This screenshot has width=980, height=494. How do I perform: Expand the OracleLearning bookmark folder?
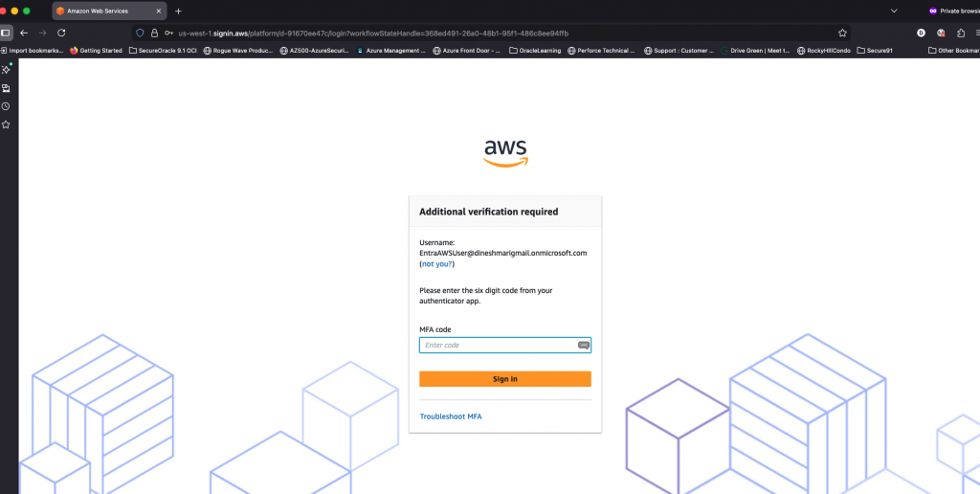click(535, 51)
